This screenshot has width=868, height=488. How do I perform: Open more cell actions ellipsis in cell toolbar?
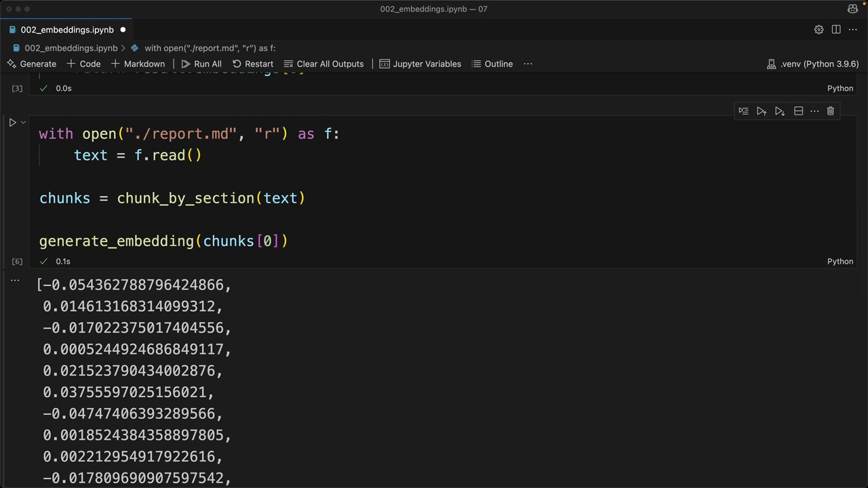(814, 111)
